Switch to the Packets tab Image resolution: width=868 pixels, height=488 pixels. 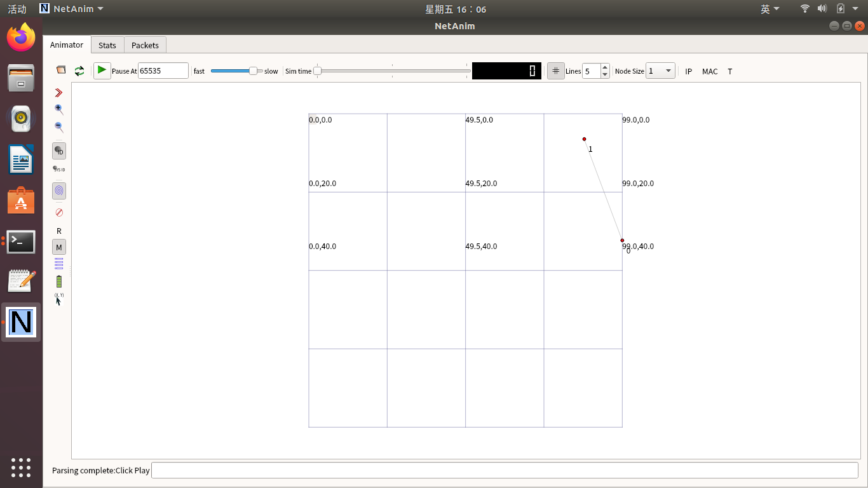tap(145, 45)
